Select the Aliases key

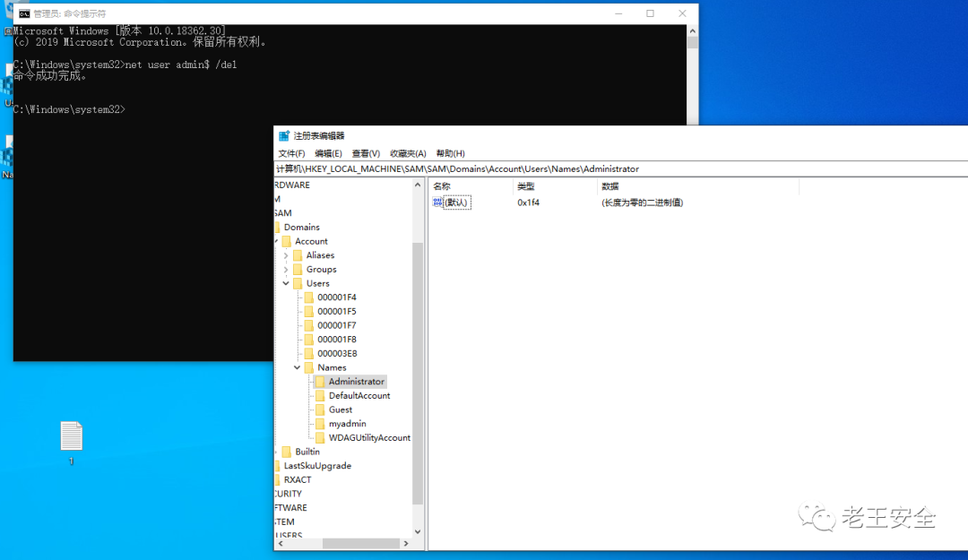pyautogui.click(x=320, y=255)
